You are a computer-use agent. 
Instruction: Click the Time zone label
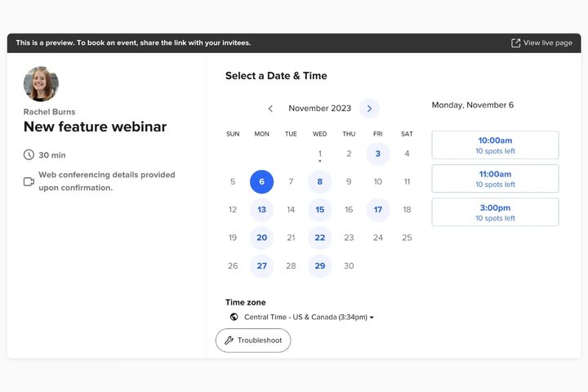pyautogui.click(x=246, y=302)
